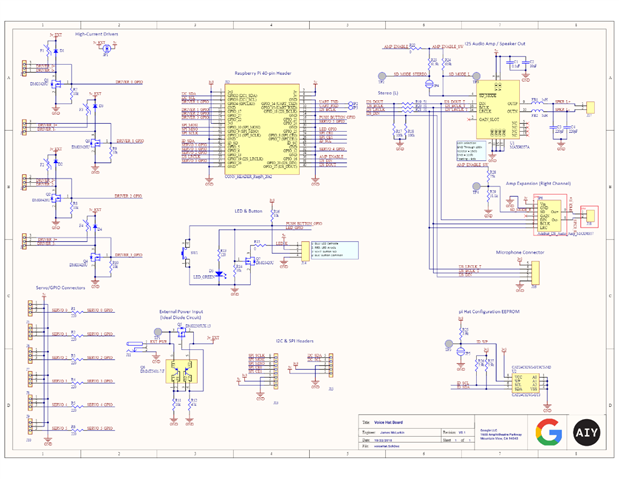This screenshot has height=479, width=619.
Task: Click the SERVO_0_GPIO net label in servo section
Action: [100, 310]
